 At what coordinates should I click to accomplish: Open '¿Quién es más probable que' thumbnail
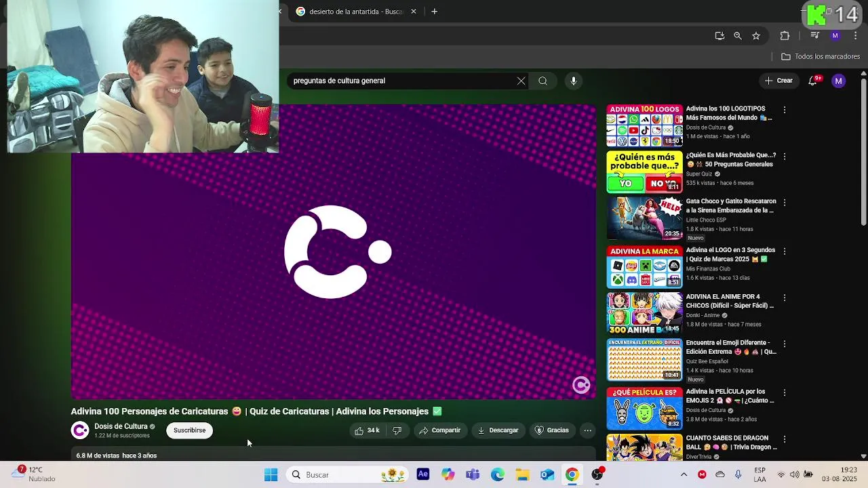tap(644, 171)
